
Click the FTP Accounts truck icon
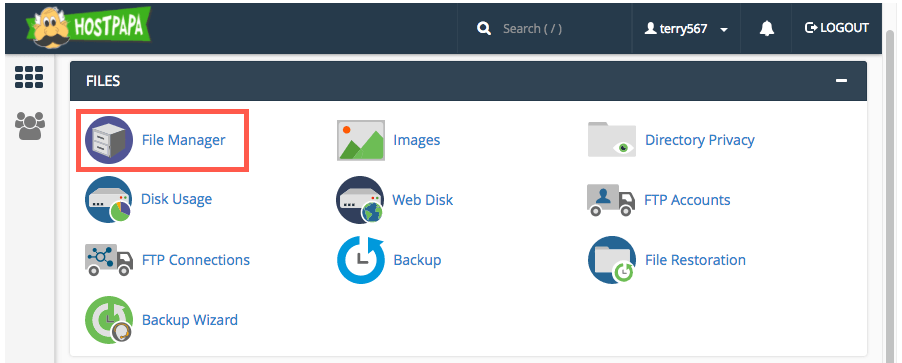(x=611, y=200)
